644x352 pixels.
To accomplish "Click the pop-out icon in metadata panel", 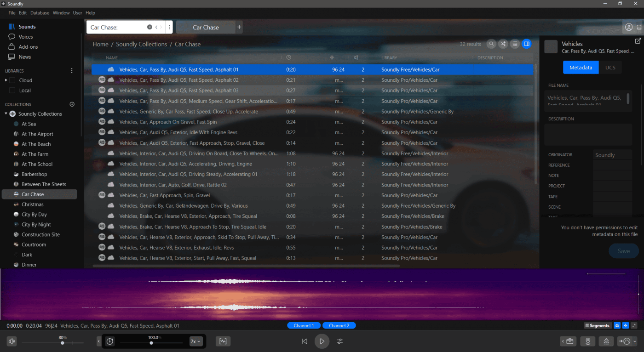I will tap(638, 41).
